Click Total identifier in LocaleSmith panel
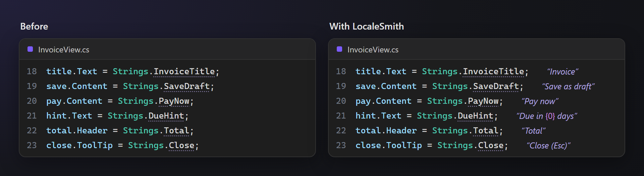Viewport: 644px width, 176px height. point(486,131)
